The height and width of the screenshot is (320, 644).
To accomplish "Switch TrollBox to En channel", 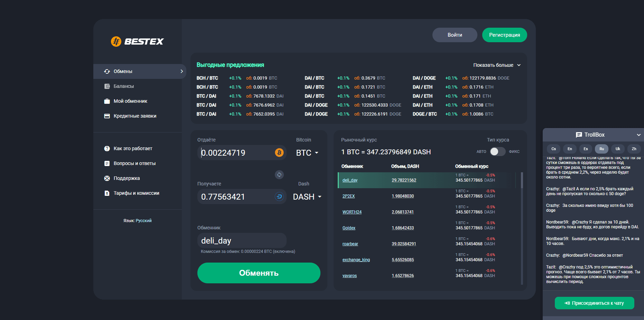I will click(570, 149).
